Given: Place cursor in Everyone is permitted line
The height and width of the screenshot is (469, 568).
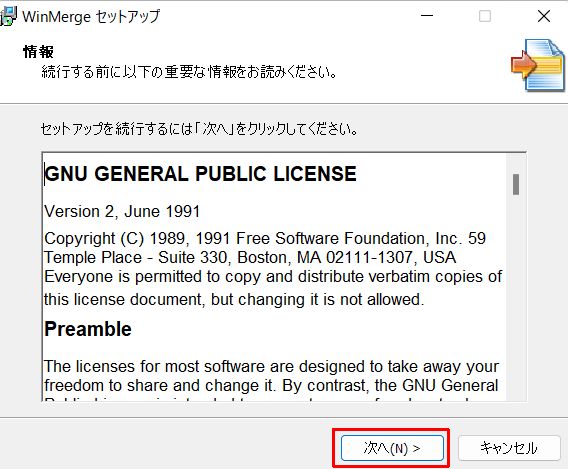Looking at the screenshot, I should coord(273,277).
